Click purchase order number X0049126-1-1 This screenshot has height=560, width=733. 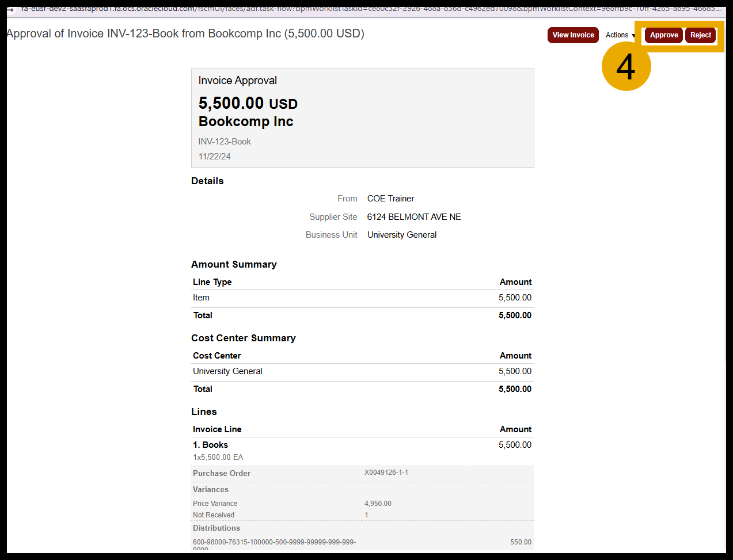(386, 473)
